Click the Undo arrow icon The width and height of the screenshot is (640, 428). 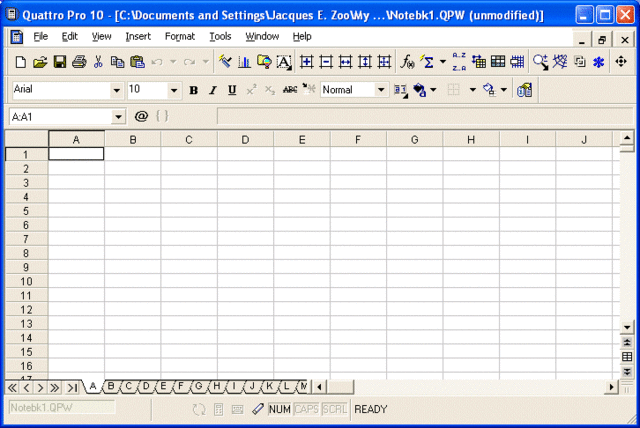[157, 62]
